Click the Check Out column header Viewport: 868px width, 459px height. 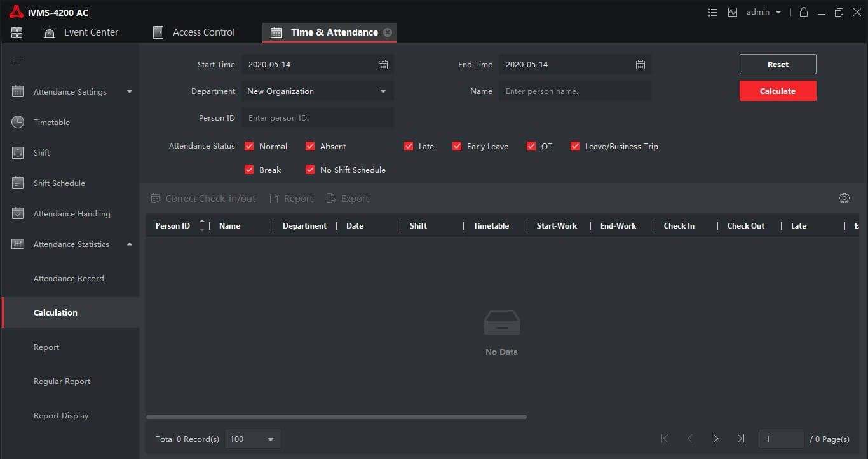(746, 225)
